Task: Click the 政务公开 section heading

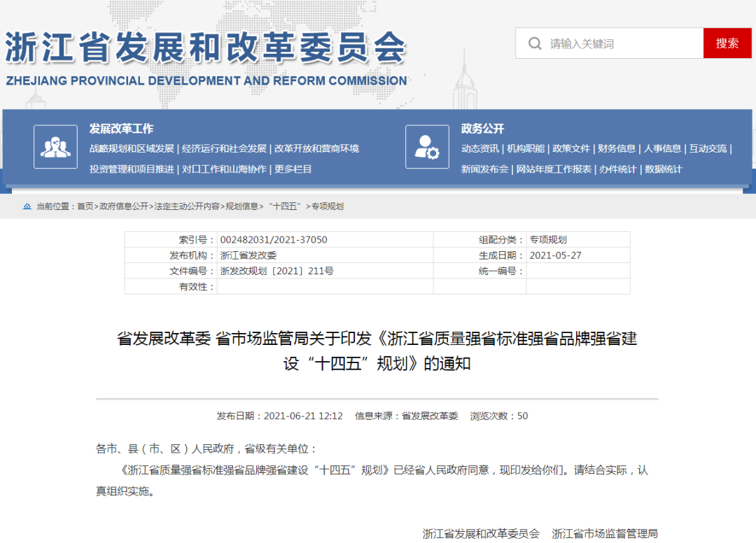Action: [482, 129]
